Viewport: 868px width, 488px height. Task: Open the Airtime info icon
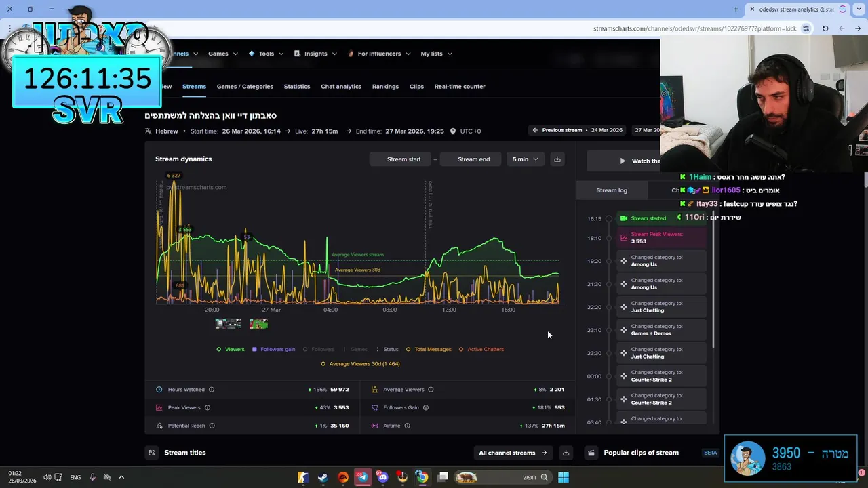[x=407, y=426]
